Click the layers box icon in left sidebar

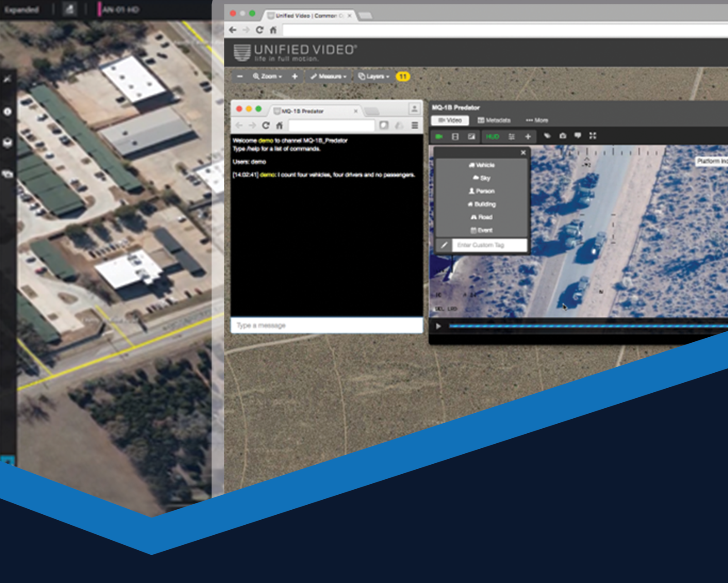pos(8,143)
